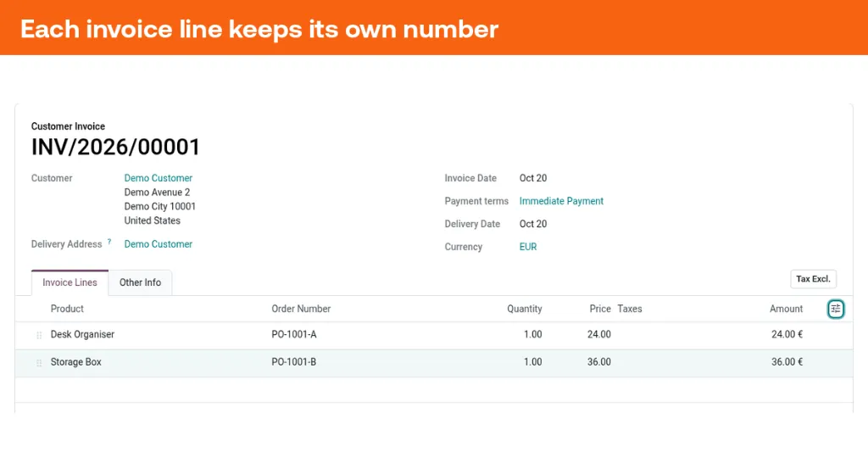Switch to the Invoice Lines tab
Screen dimensions: 868x463
coord(70,282)
